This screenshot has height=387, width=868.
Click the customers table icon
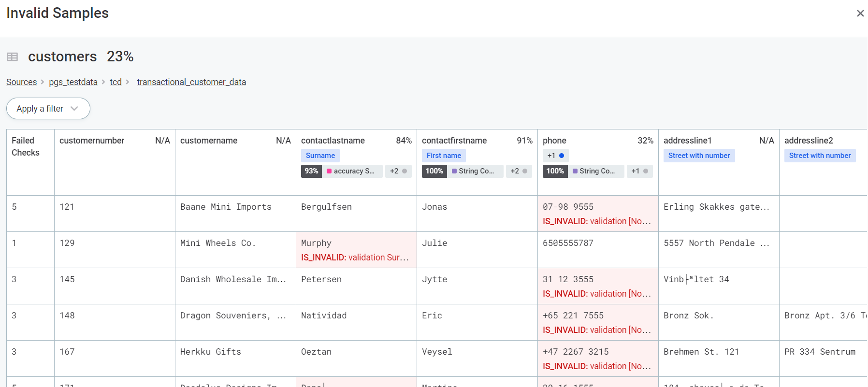tap(13, 57)
